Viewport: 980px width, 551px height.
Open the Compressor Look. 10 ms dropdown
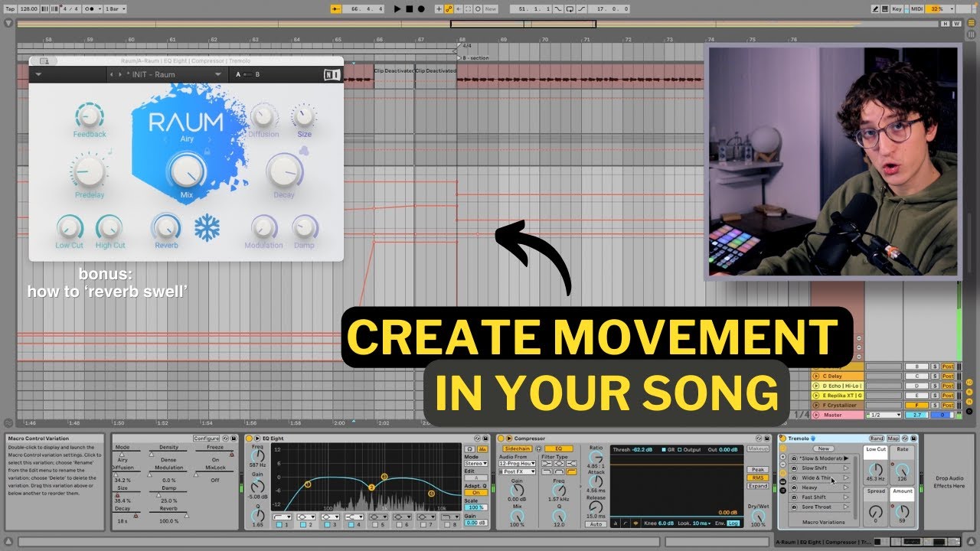(x=701, y=523)
